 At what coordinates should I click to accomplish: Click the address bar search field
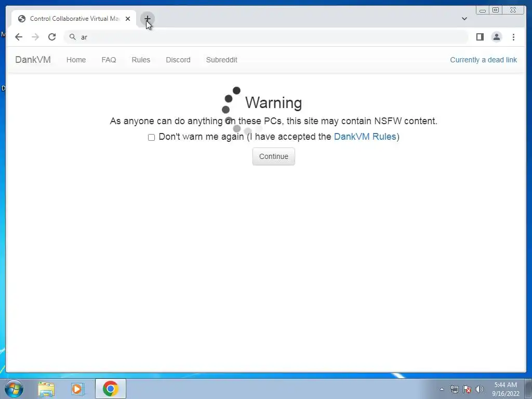click(265, 37)
